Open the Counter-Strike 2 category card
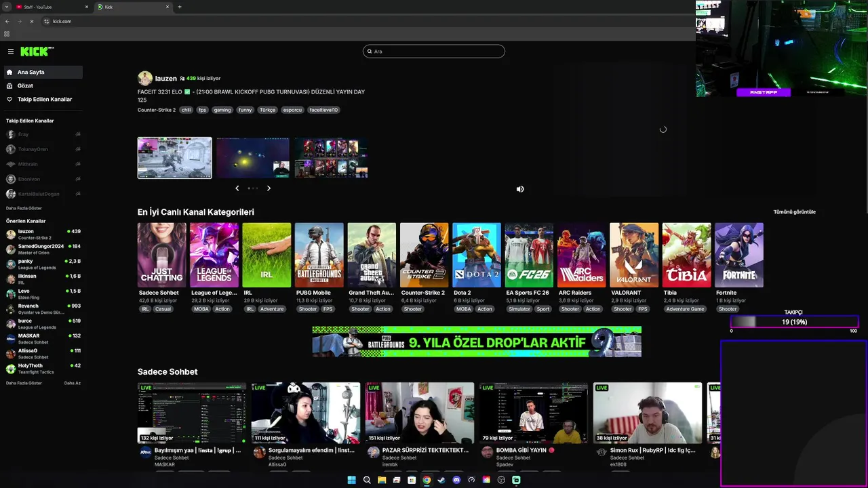Screen dimensions: 868x488 pos(425,256)
